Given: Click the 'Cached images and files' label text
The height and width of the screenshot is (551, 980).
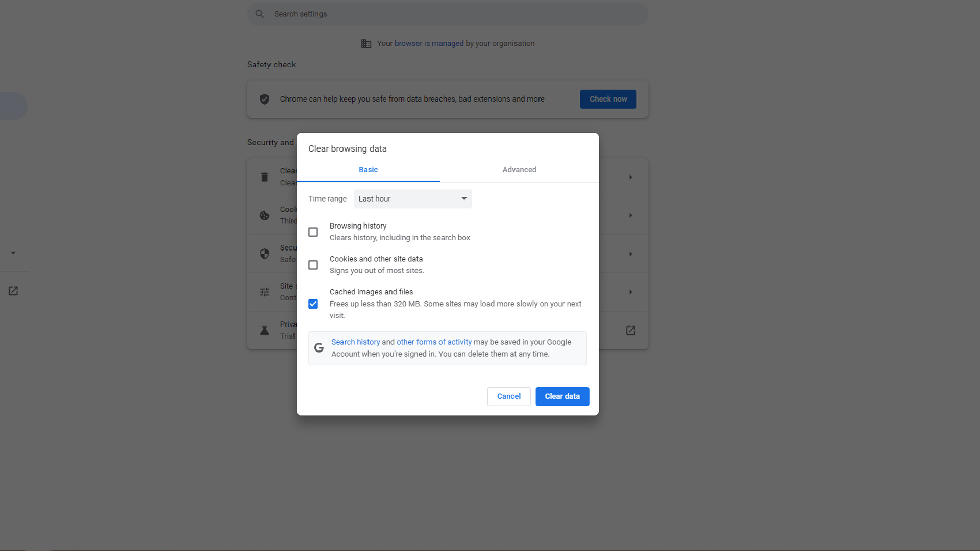Looking at the screenshot, I should [371, 292].
